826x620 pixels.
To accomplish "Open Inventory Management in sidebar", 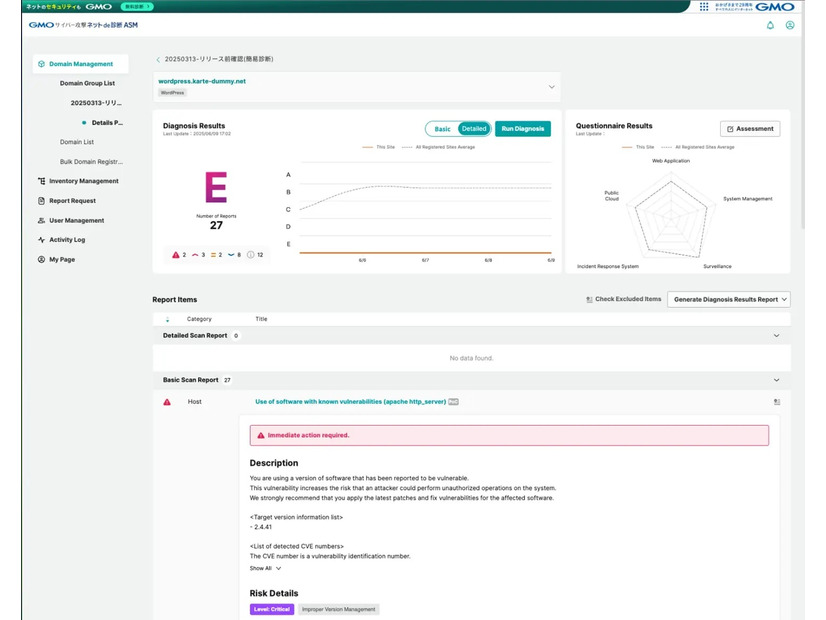I will [x=84, y=181].
